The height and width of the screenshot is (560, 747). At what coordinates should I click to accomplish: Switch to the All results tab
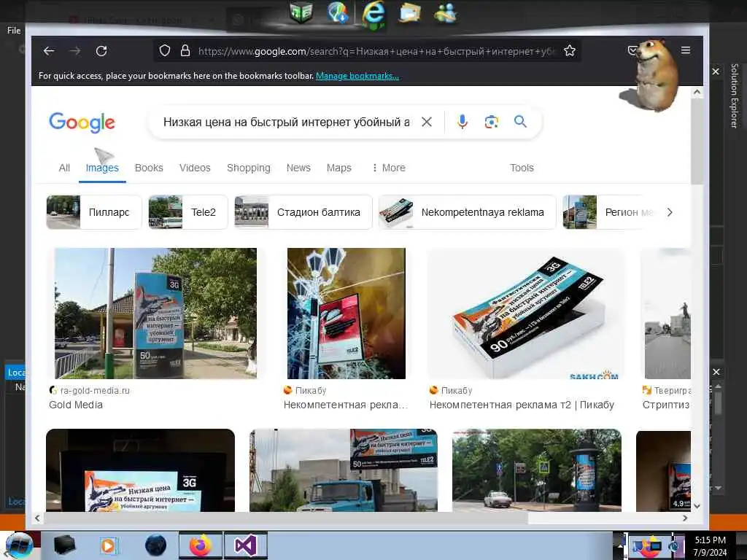tap(64, 168)
